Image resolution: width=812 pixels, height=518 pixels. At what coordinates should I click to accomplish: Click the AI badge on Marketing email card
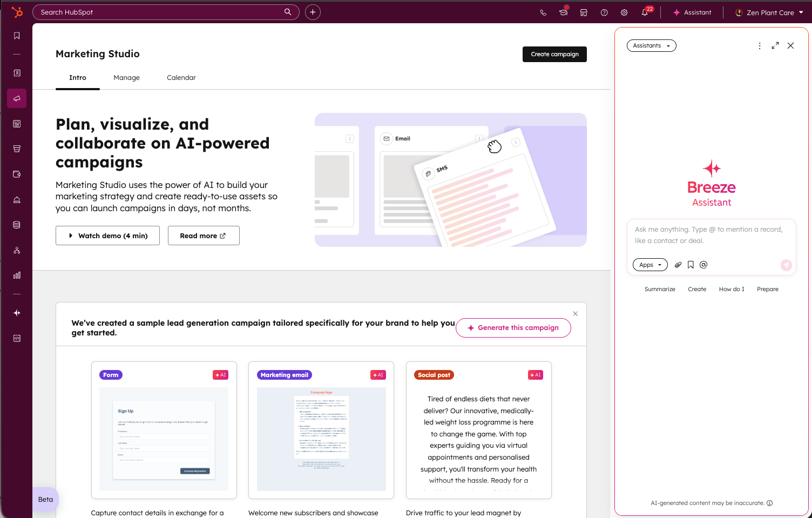click(x=378, y=375)
